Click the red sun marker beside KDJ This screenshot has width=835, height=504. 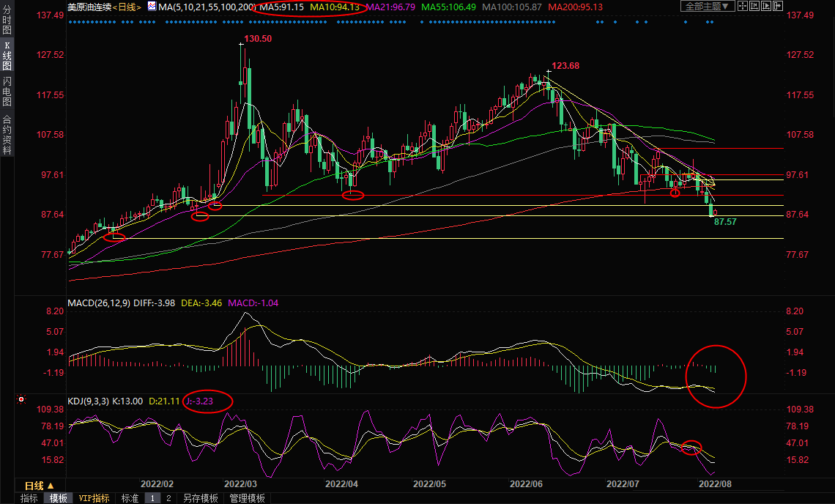point(21,400)
